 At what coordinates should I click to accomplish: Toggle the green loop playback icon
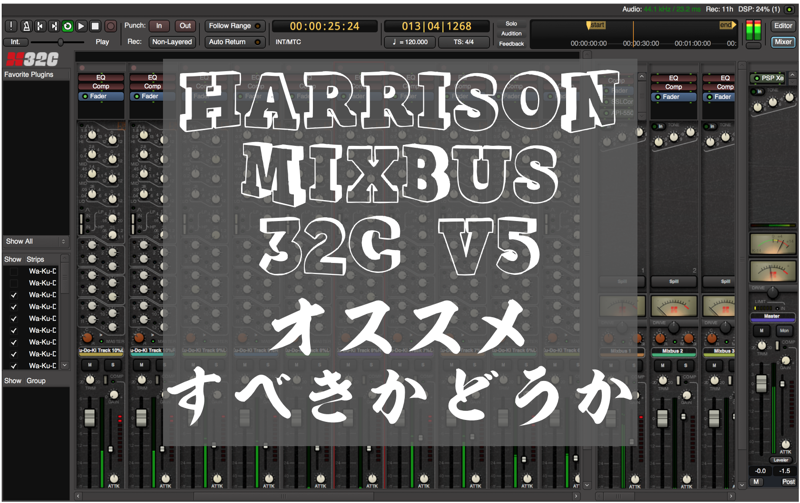(x=67, y=26)
